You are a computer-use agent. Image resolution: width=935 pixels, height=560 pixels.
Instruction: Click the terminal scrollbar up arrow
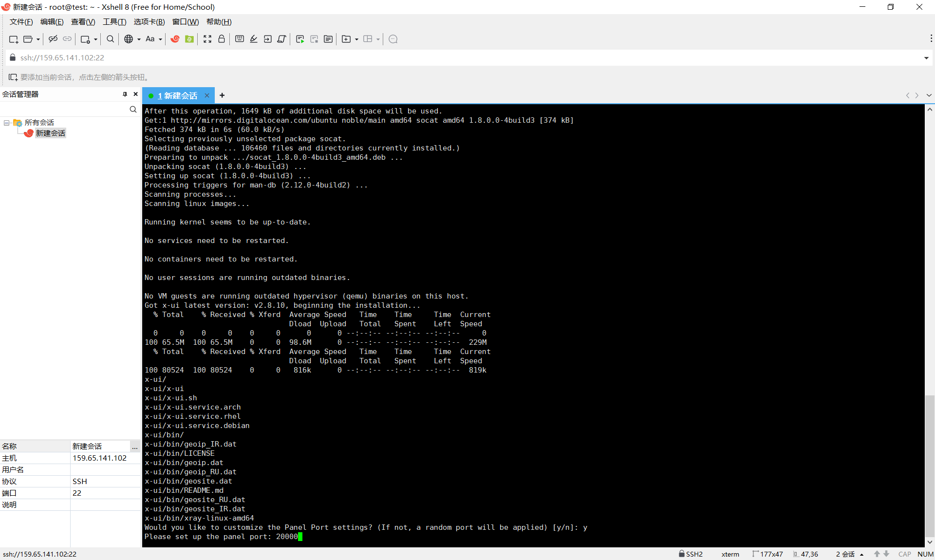pyautogui.click(x=930, y=110)
